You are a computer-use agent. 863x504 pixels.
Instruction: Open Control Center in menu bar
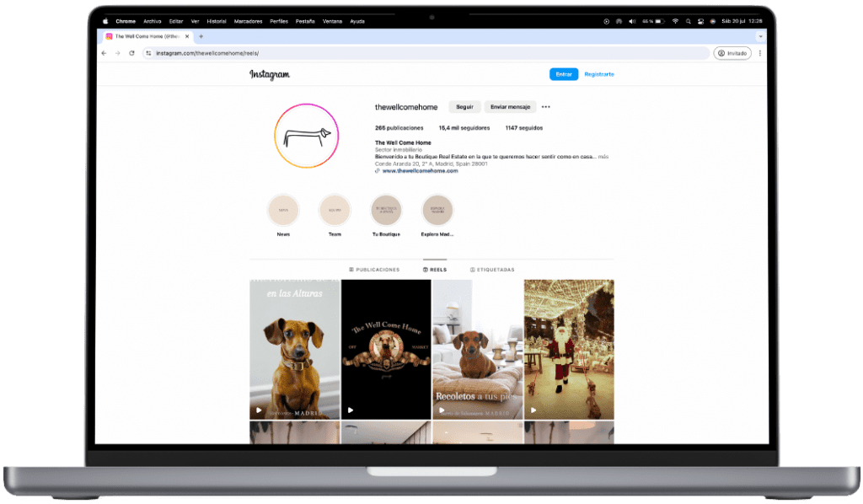pos(700,21)
